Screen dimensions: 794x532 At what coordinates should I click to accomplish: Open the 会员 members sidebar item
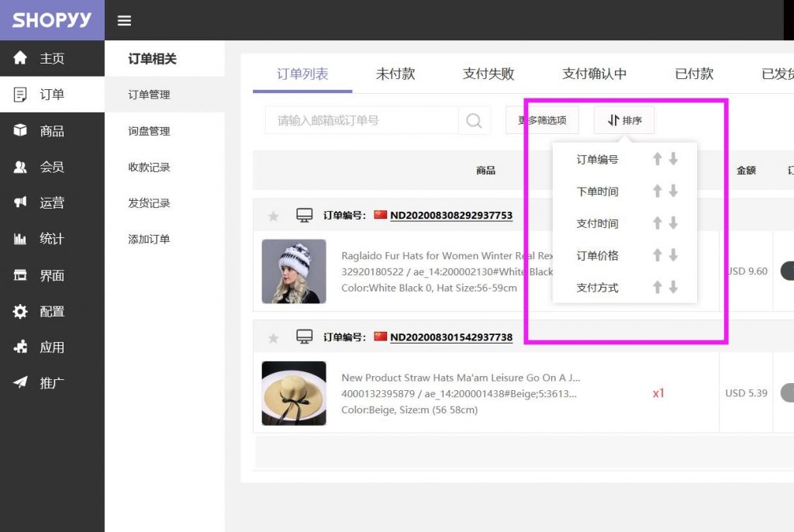click(x=52, y=167)
